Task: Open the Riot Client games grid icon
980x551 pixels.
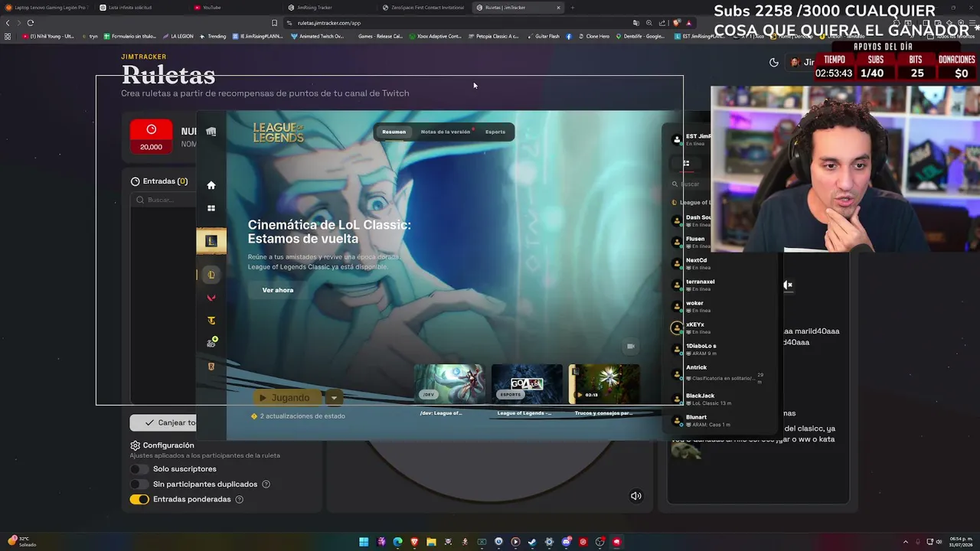Action: (211, 208)
